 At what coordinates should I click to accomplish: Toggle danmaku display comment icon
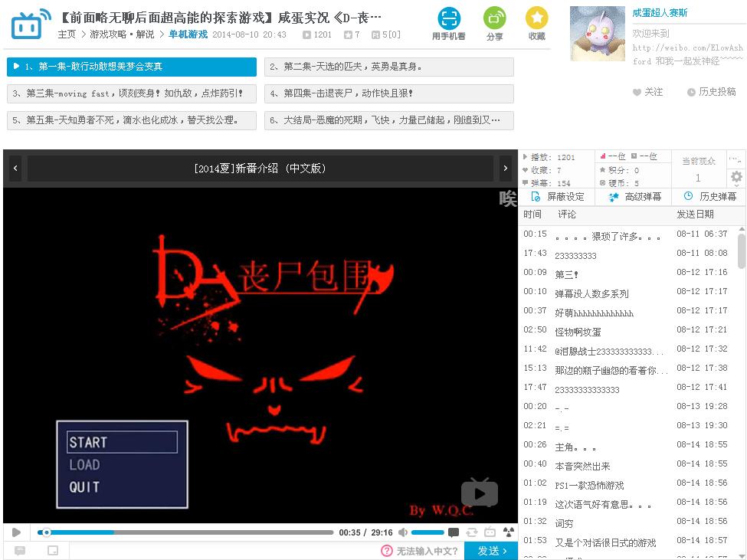coord(454,532)
